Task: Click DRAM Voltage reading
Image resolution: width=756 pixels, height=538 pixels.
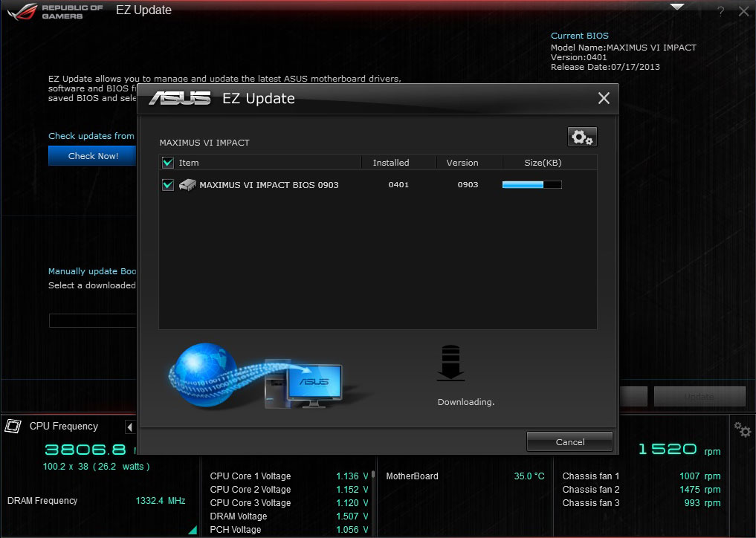Action: (352, 516)
